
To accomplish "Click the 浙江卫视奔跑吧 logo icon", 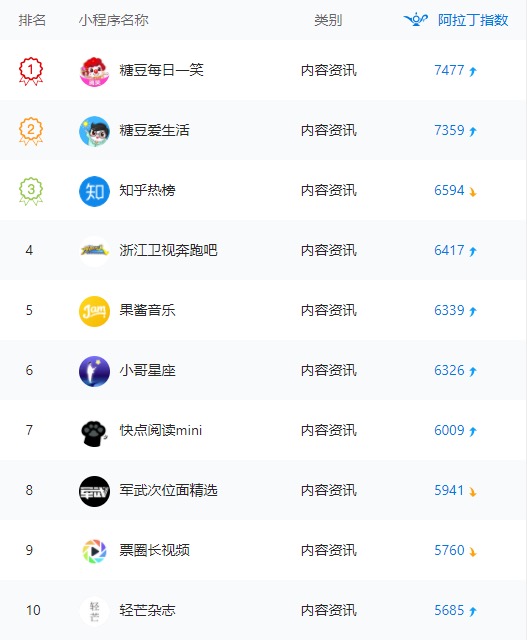I will pyautogui.click(x=94, y=251).
